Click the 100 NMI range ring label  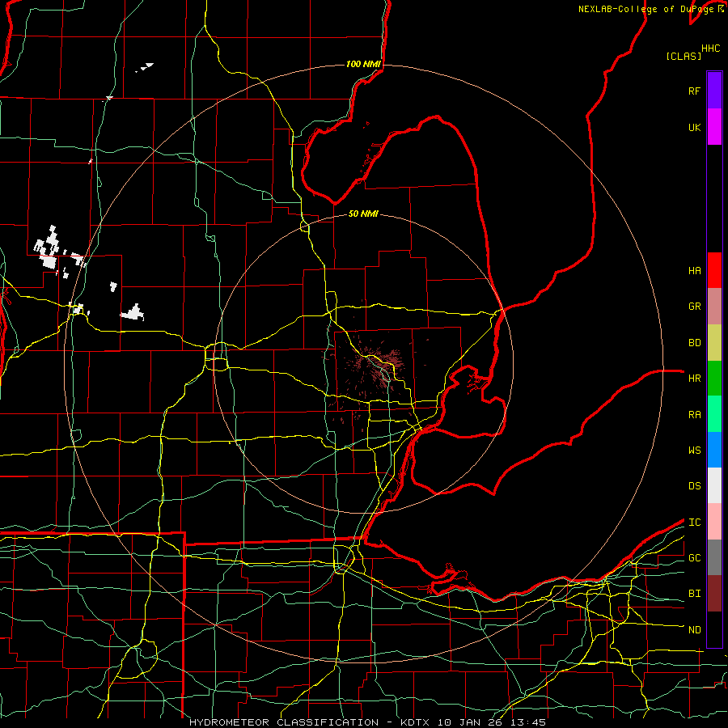[363, 64]
